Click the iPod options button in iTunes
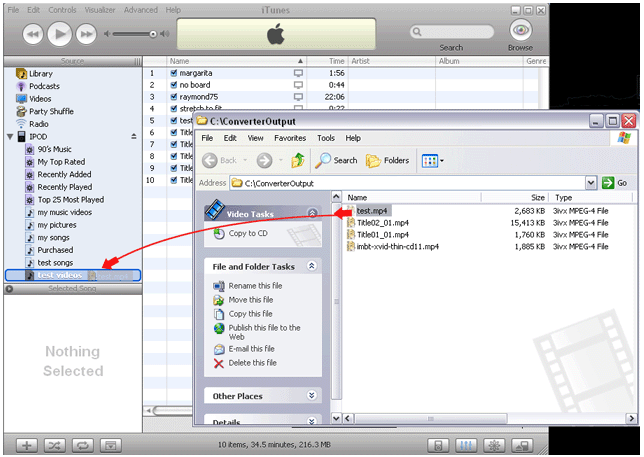 [438, 446]
